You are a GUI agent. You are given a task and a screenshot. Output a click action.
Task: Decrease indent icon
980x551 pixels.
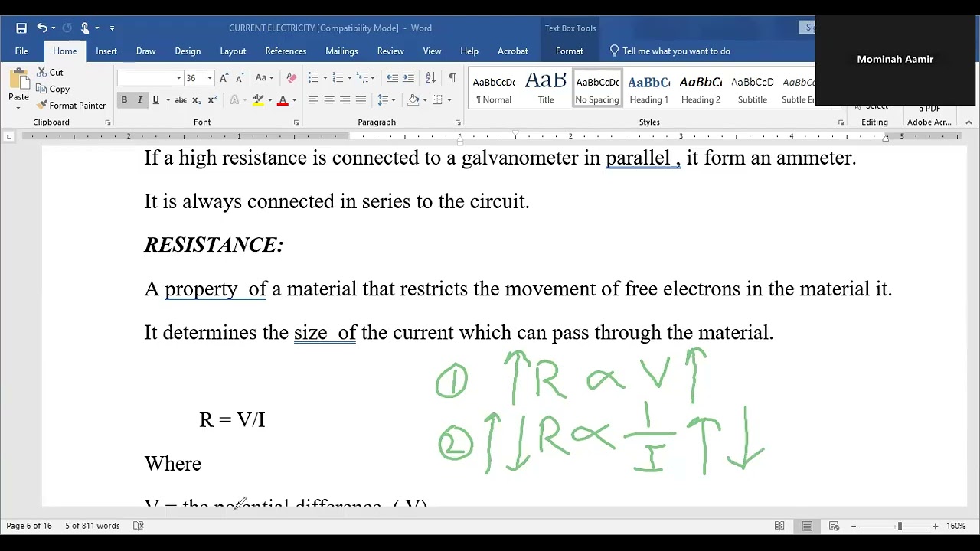click(x=392, y=78)
